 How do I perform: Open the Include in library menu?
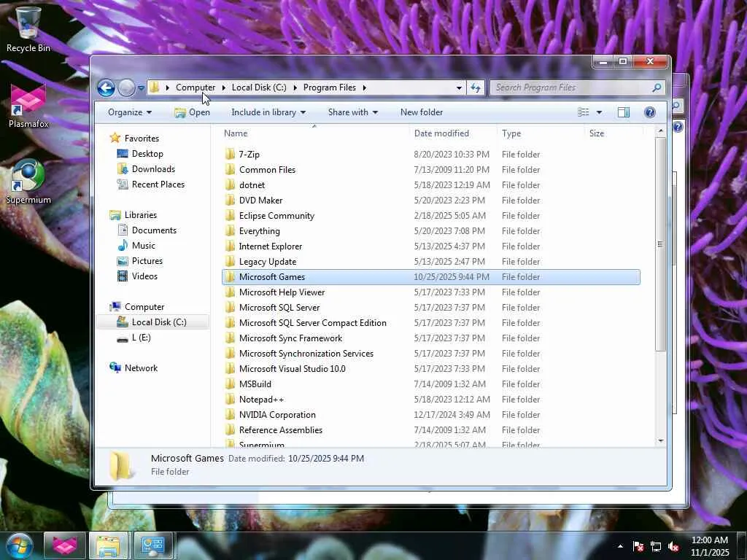pyautogui.click(x=268, y=112)
